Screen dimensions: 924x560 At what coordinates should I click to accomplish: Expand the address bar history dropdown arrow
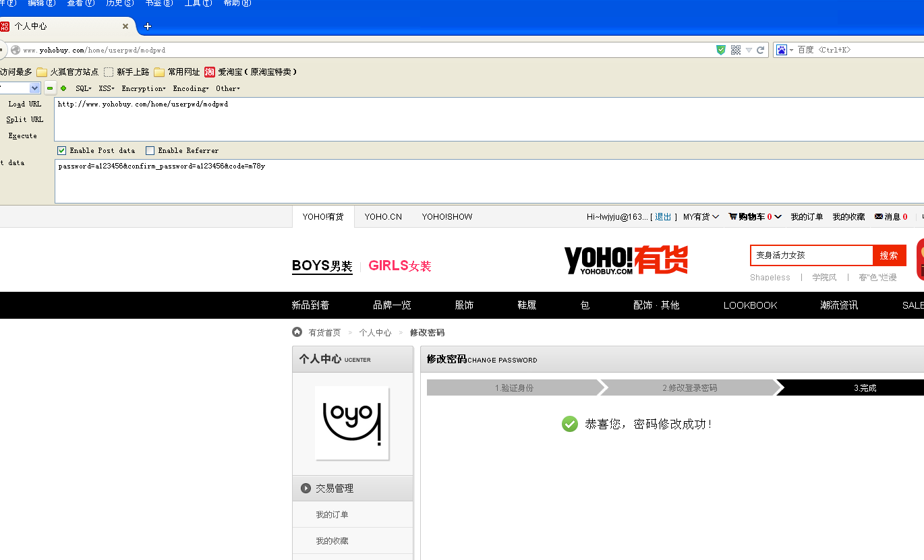tap(749, 50)
